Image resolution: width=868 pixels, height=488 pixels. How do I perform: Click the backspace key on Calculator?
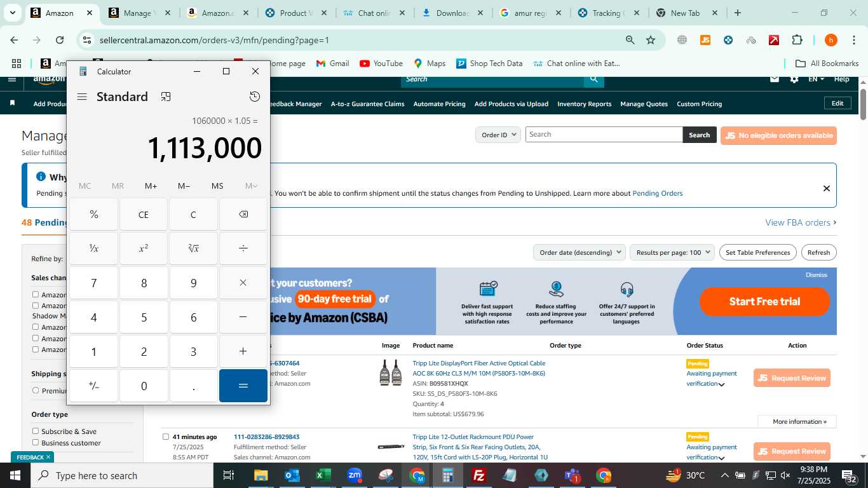243,214
